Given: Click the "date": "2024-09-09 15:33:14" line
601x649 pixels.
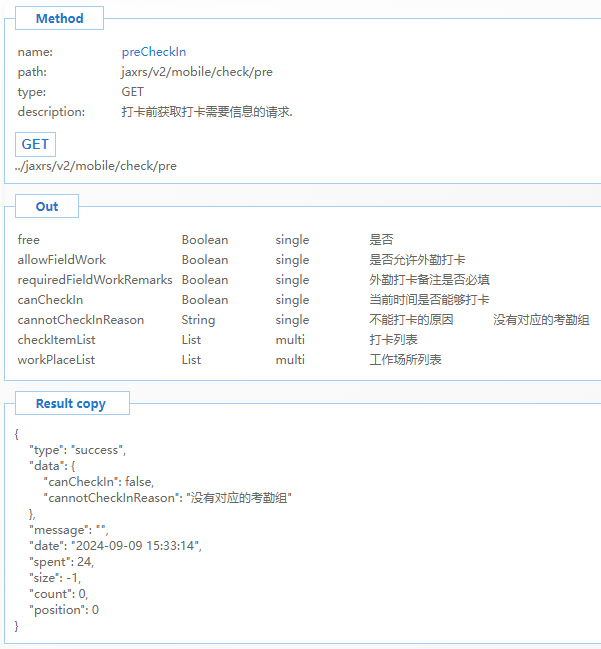Looking at the screenshot, I should coord(115,546).
